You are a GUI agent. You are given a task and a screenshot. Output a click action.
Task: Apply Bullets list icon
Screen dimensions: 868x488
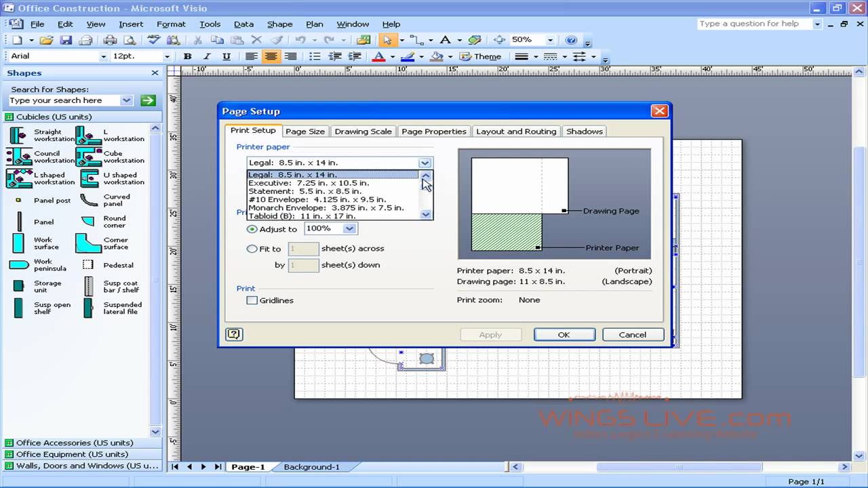coord(315,56)
